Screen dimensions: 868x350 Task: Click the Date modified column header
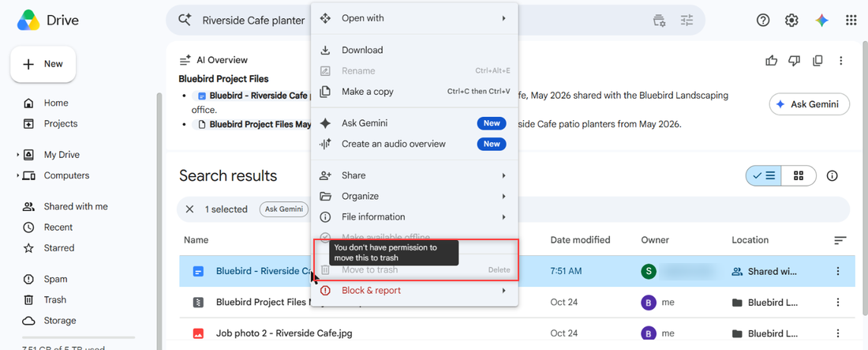[x=580, y=240]
